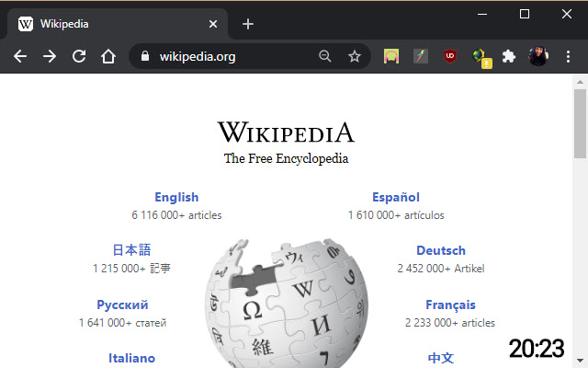
Task: Open a new tab with the plus button
Action: 248,24
